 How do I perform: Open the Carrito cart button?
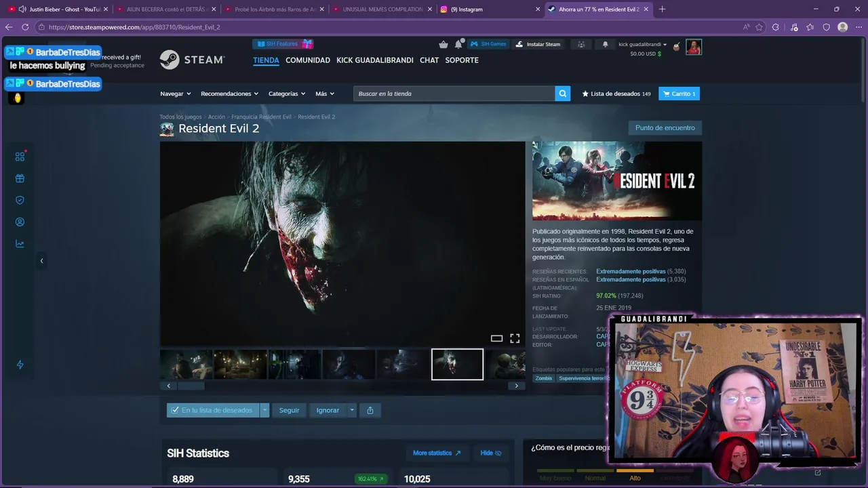pos(679,94)
